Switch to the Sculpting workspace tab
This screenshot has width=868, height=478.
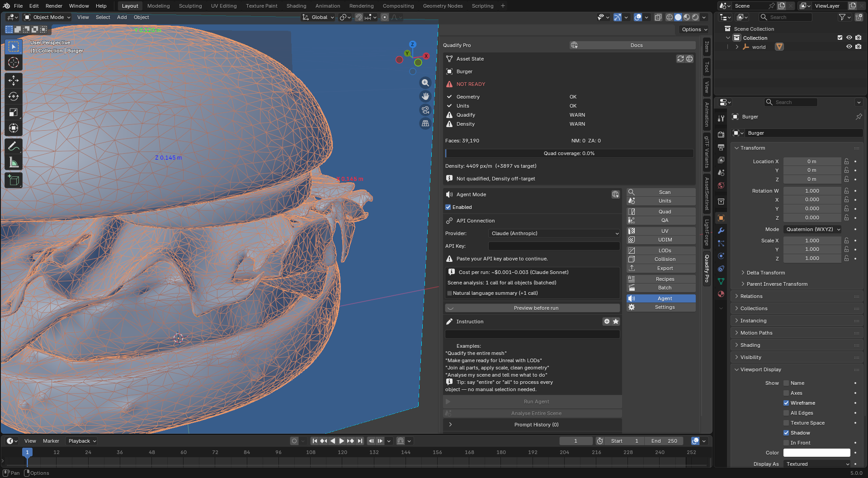coord(190,6)
